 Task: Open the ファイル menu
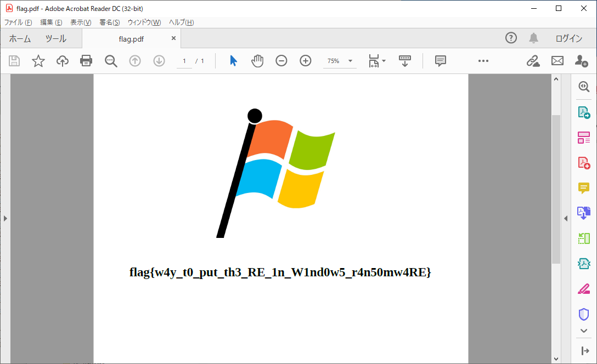pyautogui.click(x=18, y=22)
